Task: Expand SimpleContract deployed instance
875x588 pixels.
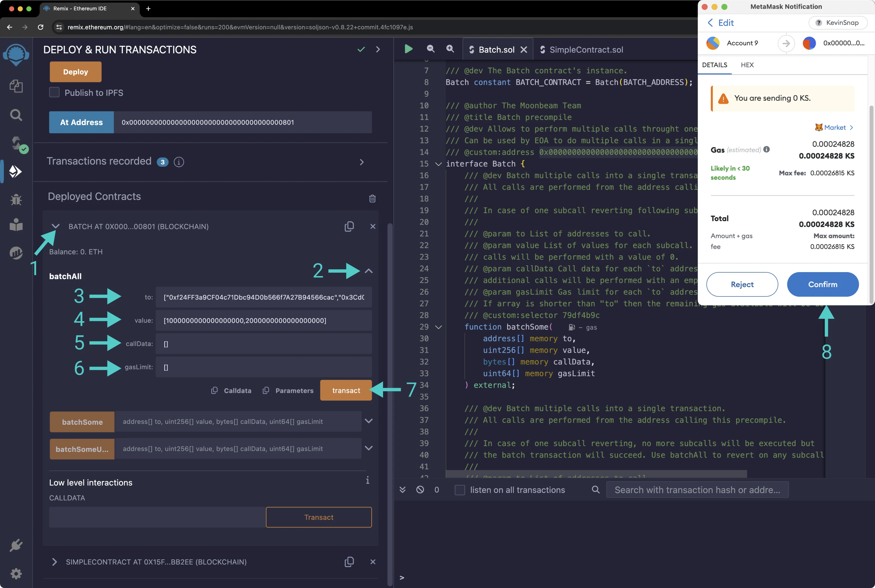Action: (x=54, y=562)
